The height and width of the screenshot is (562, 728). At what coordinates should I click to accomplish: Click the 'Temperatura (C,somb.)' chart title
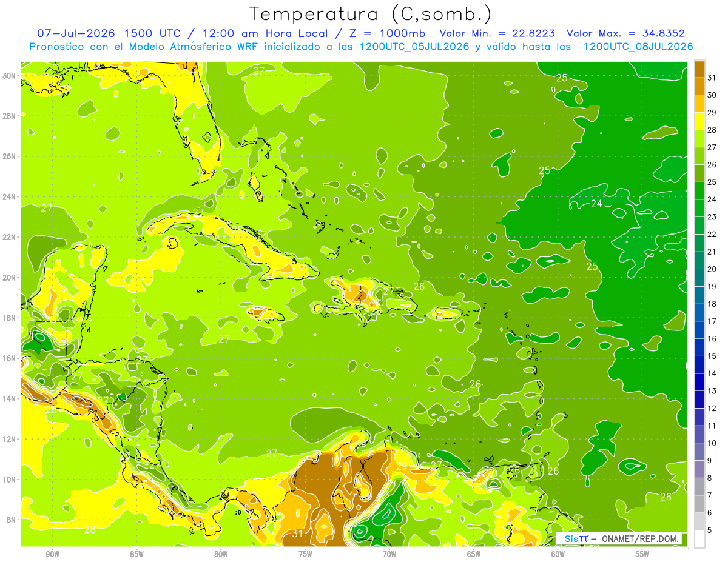[x=370, y=14]
